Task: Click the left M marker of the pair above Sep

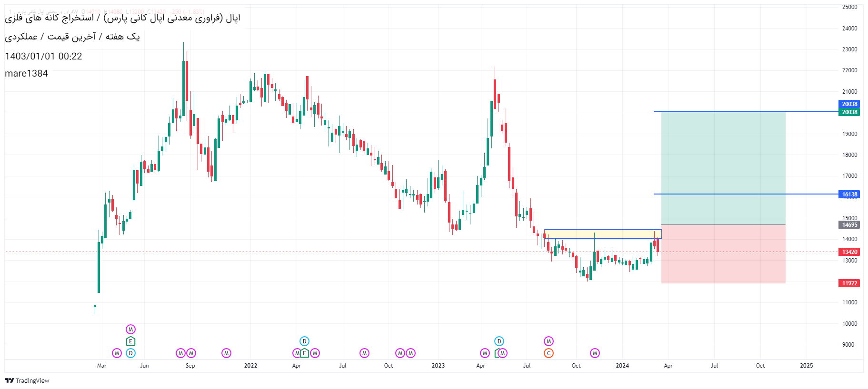Action: pyautogui.click(x=180, y=353)
